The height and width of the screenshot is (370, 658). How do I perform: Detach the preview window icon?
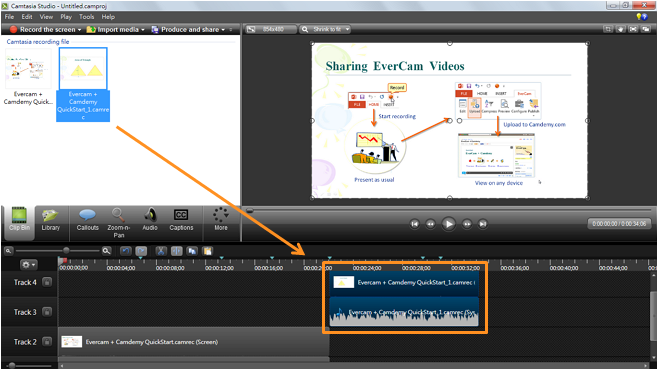pos(646,29)
